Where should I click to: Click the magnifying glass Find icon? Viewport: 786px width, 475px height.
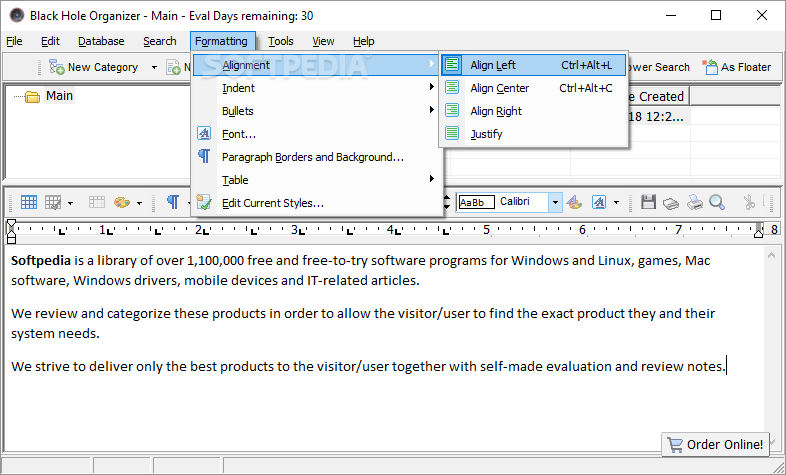click(x=717, y=202)
